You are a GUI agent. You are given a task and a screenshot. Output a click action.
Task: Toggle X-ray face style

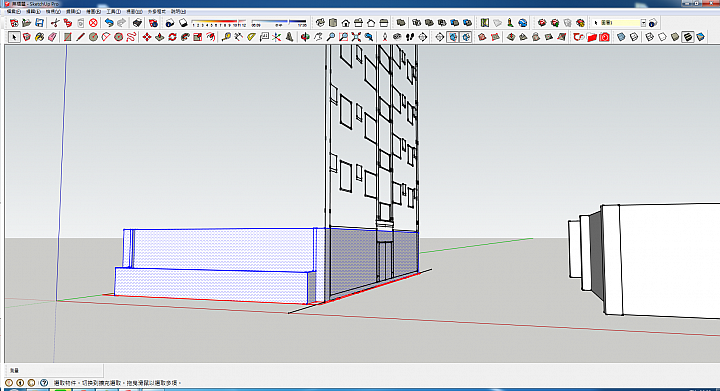(x=621, y=37)
